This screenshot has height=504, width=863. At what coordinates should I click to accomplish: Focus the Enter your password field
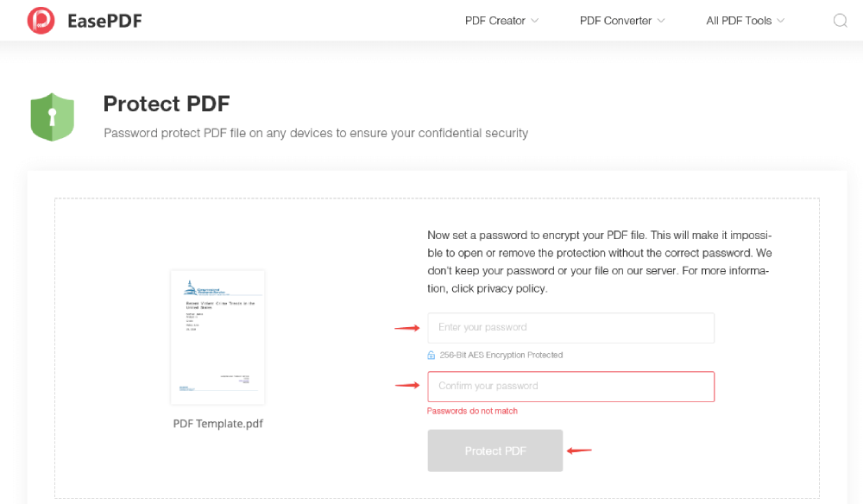[570, 328]
